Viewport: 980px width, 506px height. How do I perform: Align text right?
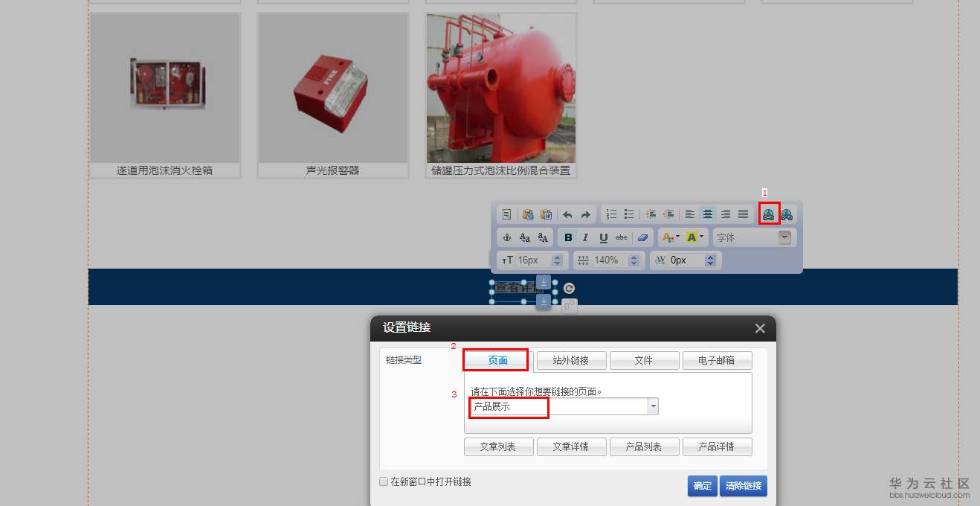coord(726,214)
